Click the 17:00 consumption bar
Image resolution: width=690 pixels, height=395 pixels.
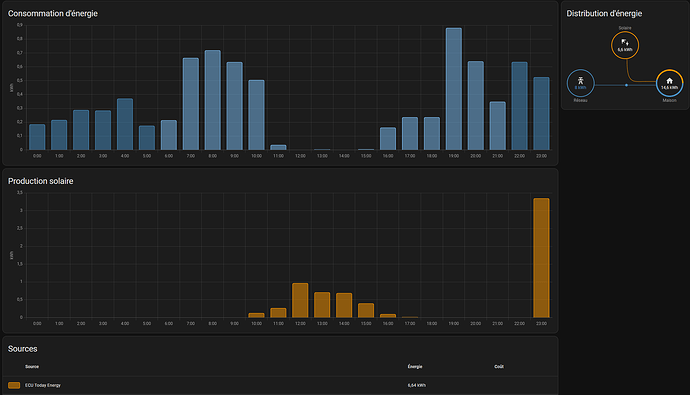pyautogui.click(x=410, y=134)
